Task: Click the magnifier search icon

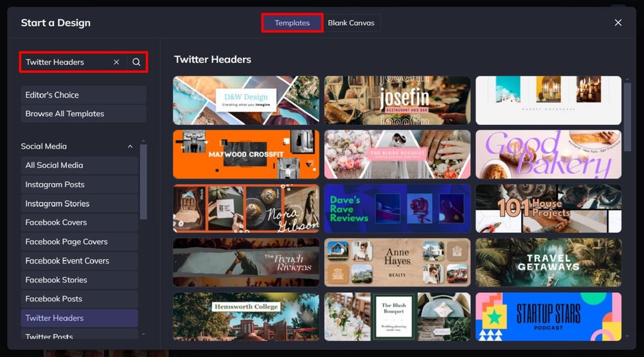Action: coord(136,62)
